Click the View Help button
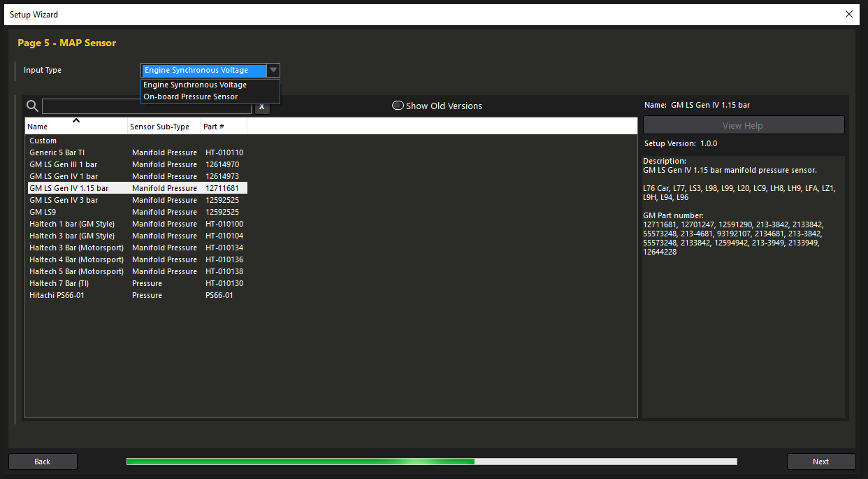This screenshot has height=479, width=868. [744, 125]
